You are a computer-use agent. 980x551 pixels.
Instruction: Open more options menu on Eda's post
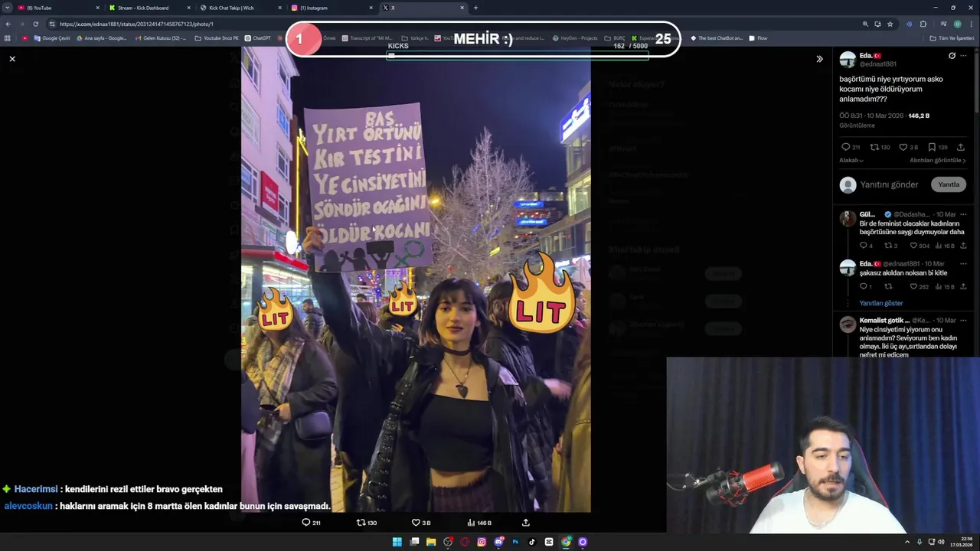pos(964,56)
